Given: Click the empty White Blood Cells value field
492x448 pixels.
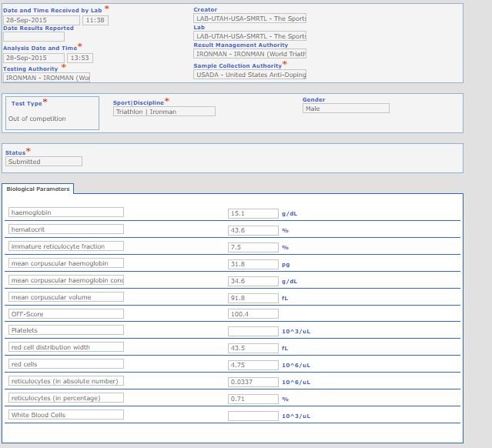Looking at the screenshot, I should (x=253, y=416).
